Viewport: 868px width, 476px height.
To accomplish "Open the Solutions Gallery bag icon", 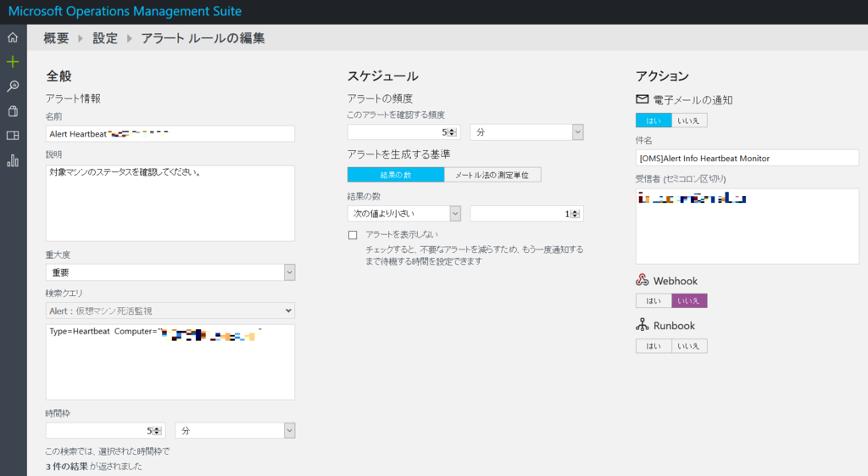I will coord(13,111).
